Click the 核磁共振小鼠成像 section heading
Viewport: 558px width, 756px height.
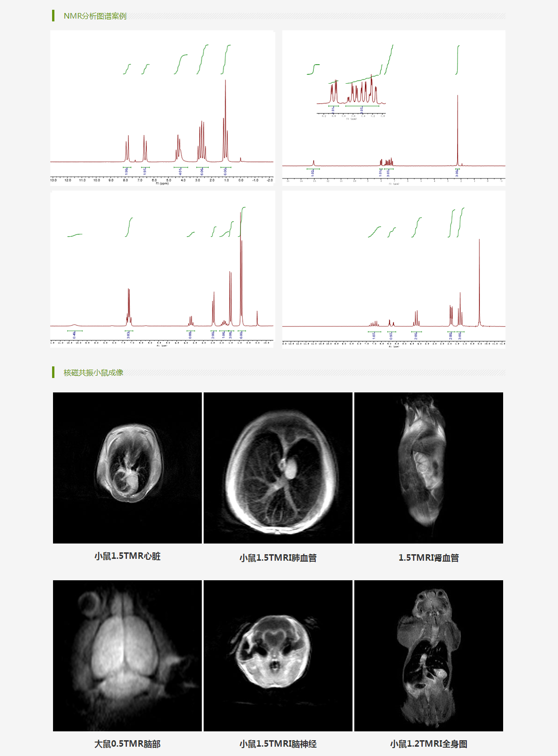coord(93,372)
